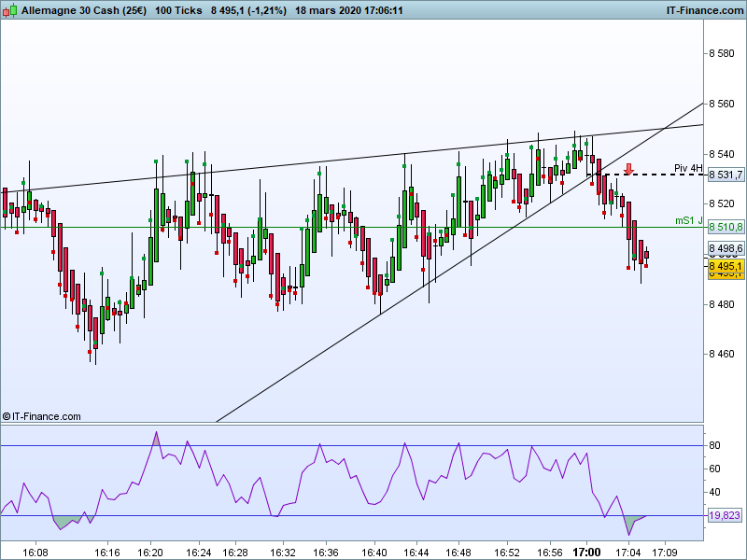Image resolution: width=747 pixels, height=560 pixels.
Task: Click the 17:09 time axis label
Action: coord(665,553)
